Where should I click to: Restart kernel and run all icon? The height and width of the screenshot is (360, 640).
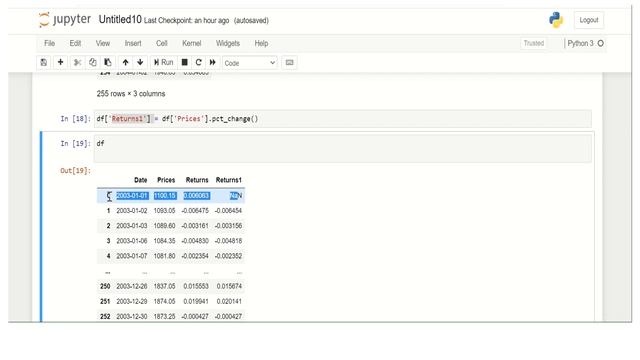click(x=213, y=62)
